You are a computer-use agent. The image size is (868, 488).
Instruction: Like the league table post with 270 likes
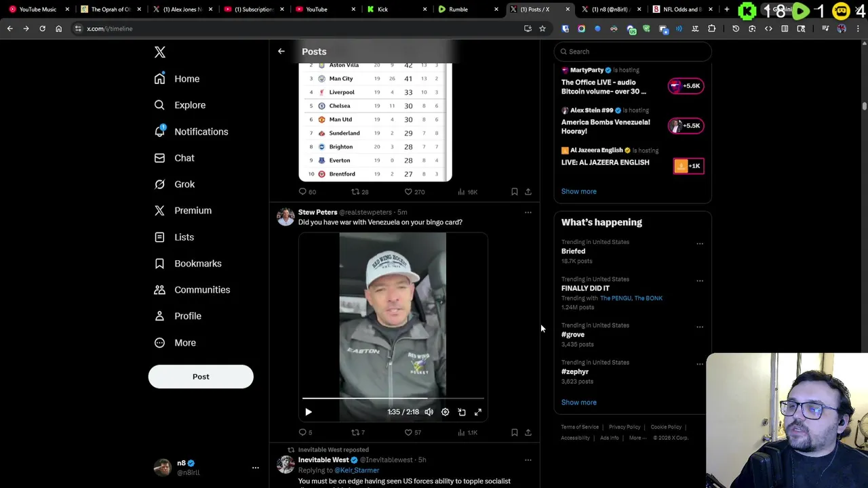[414, 192]
